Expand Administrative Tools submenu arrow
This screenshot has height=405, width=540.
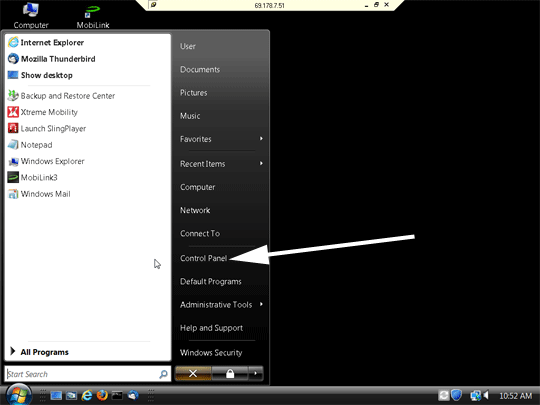tap(261, 304)
